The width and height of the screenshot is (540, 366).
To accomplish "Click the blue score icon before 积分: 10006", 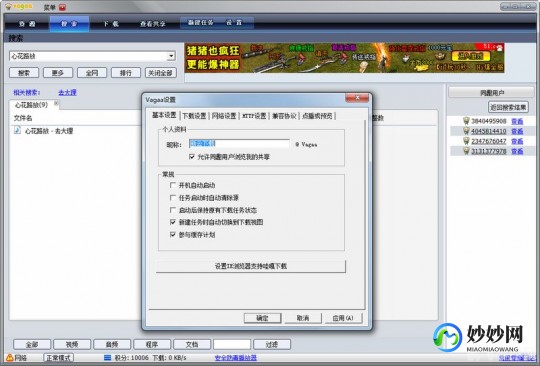I will coord(107,358).
